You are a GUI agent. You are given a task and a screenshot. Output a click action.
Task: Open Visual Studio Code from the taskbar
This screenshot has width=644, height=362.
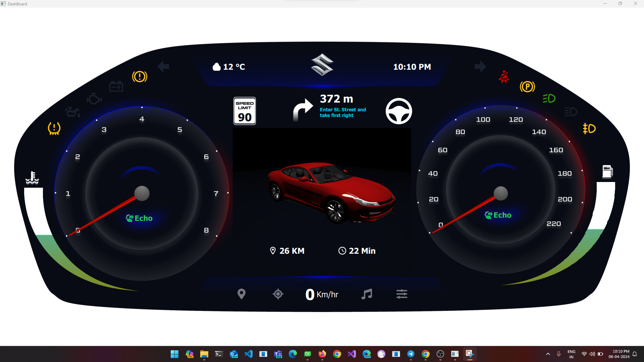coord(249,354)
